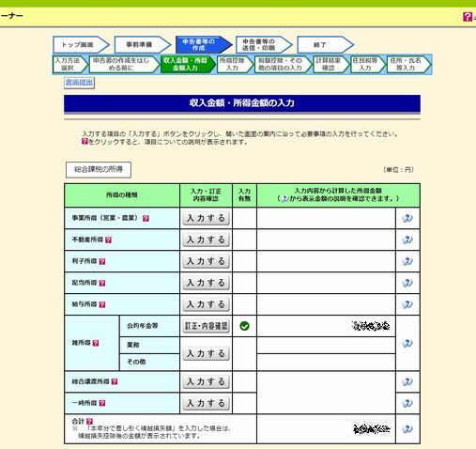
Task: Click 入力する button for 不動産所得
Action: [206, 240]
